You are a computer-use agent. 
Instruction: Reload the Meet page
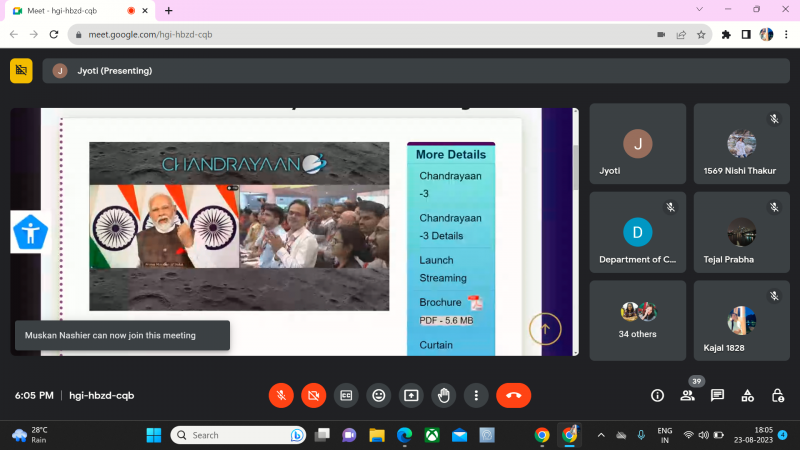[54, 35]
